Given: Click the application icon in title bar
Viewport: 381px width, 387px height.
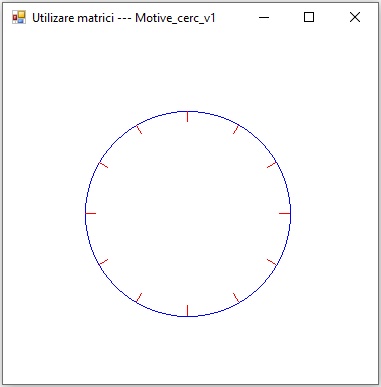Looking at the screenshot, I should 19,17.
